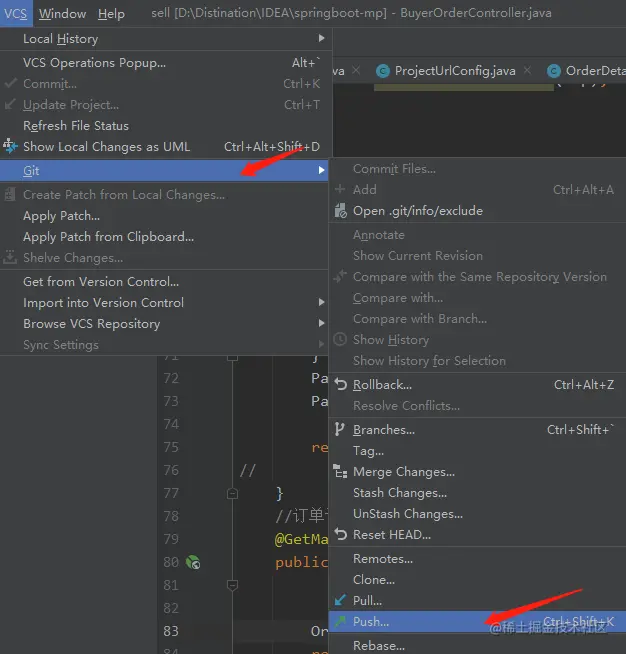The width and height of the screenshot is (626, 654).
Task: Click line number 72 in the gutter
Action: [x=171, y=378]
